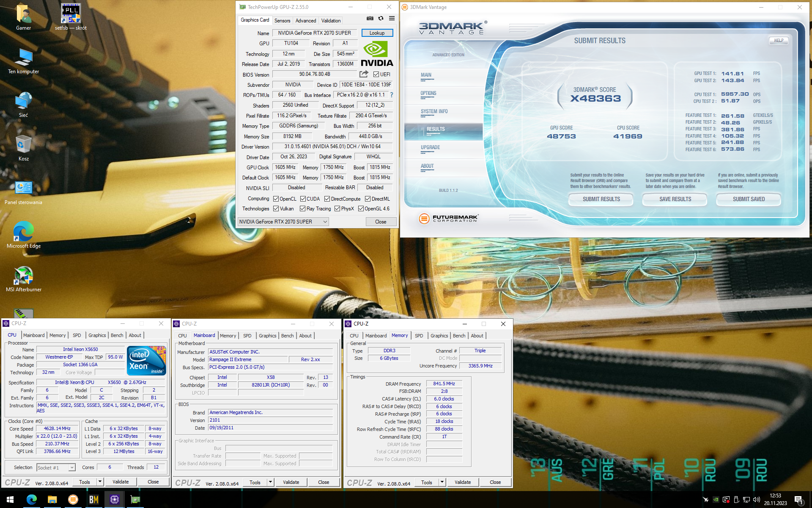Image resolution: width=812 pixels, height=508 pixels.
Task: Toggle the CUDA checkbox
Action: [303, 199]
